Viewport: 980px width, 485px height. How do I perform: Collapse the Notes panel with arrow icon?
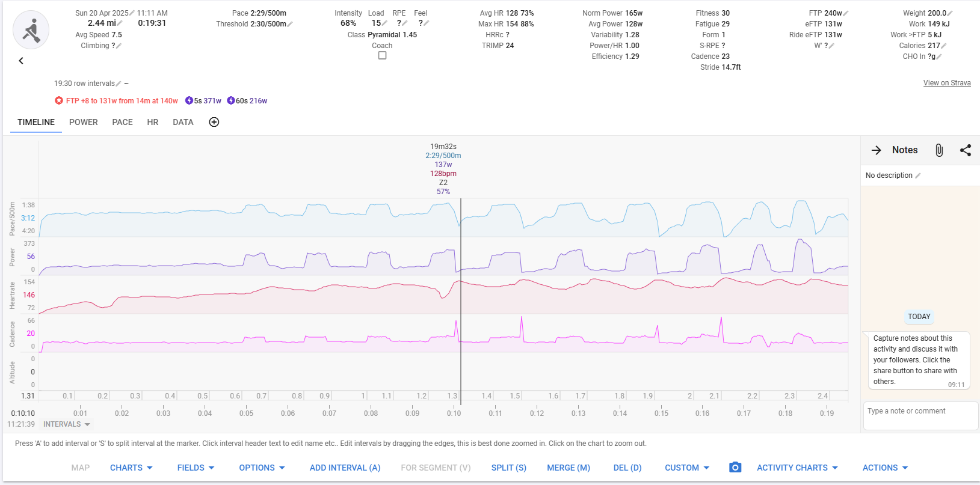pos(877,150)
